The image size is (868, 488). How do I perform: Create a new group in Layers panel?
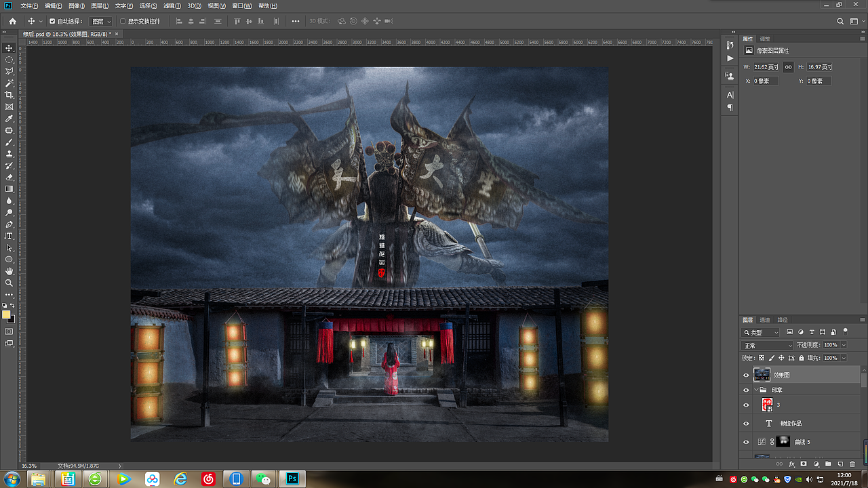[x=828, y=464]
